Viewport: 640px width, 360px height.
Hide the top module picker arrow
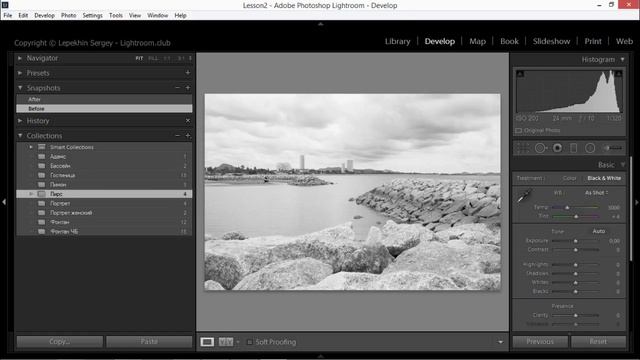point(320,24)
